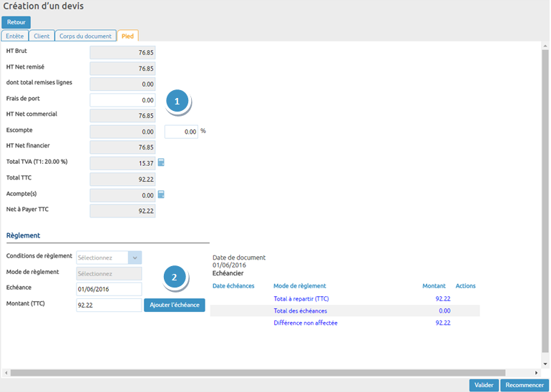
Task: Click the vertical scrollbar down arrow
Action: click(x=545, y=364)
